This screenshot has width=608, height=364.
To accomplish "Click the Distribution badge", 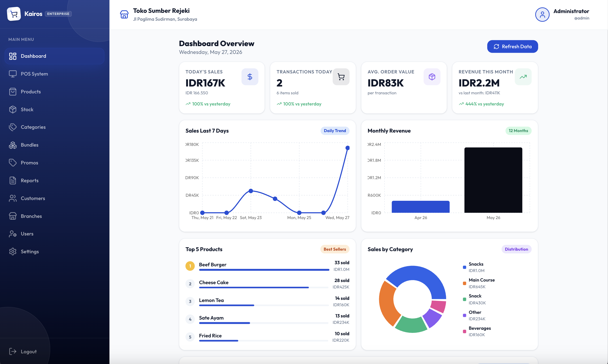I will 516,249.
